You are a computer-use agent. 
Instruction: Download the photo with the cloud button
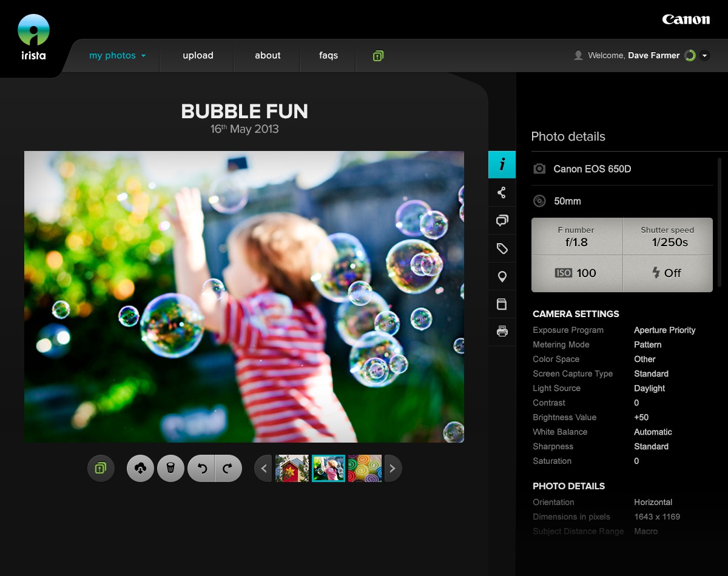140,468
